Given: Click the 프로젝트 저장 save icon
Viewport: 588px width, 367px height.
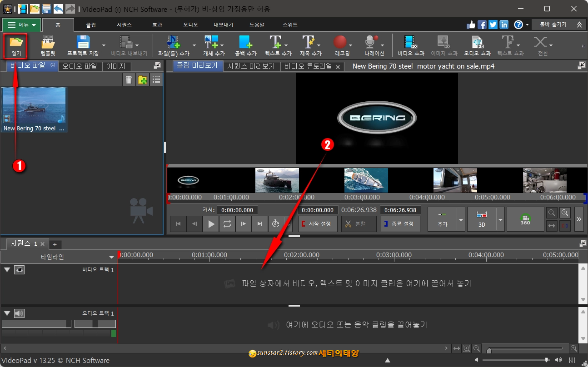Looking at the screenshot, I should (x=83, y=42).
